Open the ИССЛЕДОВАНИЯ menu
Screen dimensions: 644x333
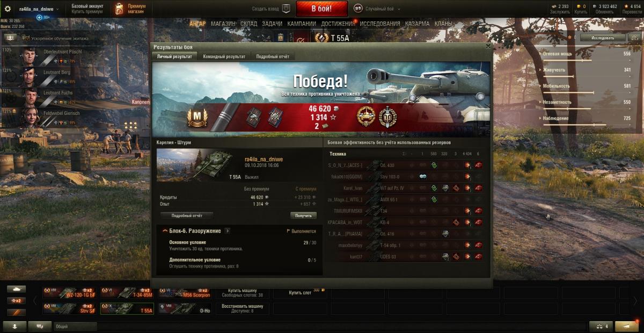click(380, 24)
